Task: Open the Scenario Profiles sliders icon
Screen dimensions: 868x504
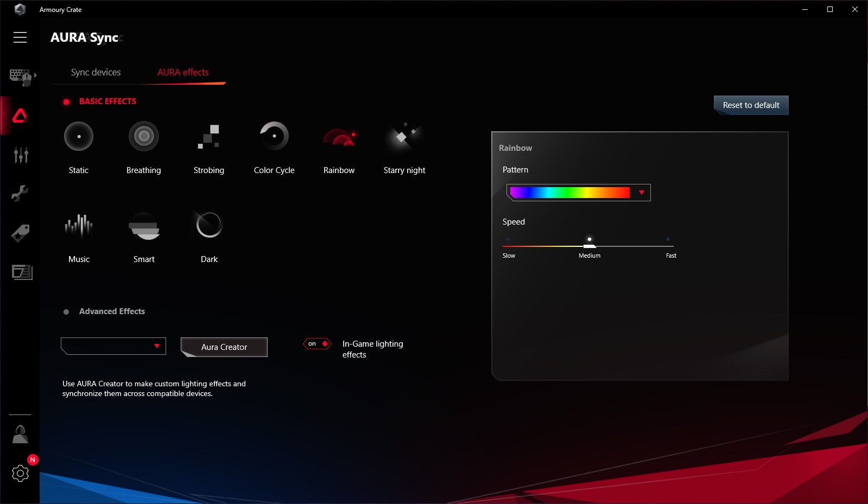Action: coord(21,155)
